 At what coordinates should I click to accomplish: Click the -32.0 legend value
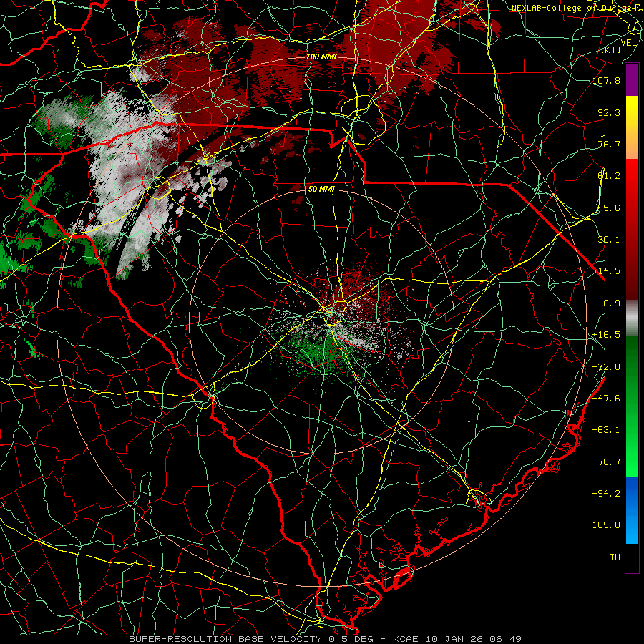[606, 366]
